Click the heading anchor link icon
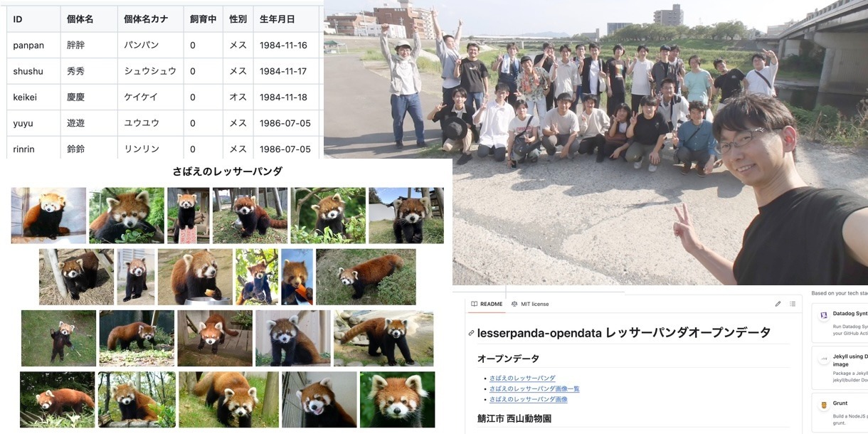This screenshot has height=434, width=868. (x=471, y=333)
